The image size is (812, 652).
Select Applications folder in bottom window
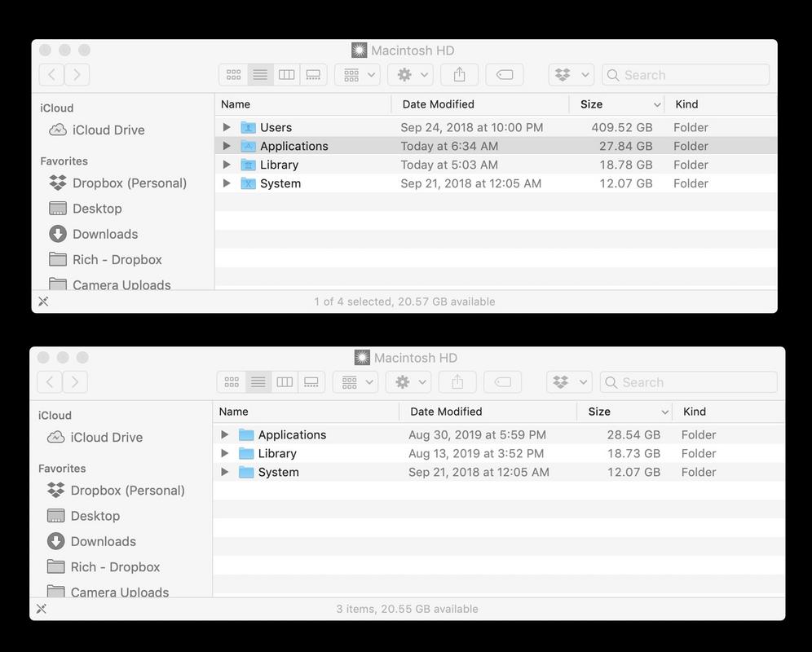[499, 434]
